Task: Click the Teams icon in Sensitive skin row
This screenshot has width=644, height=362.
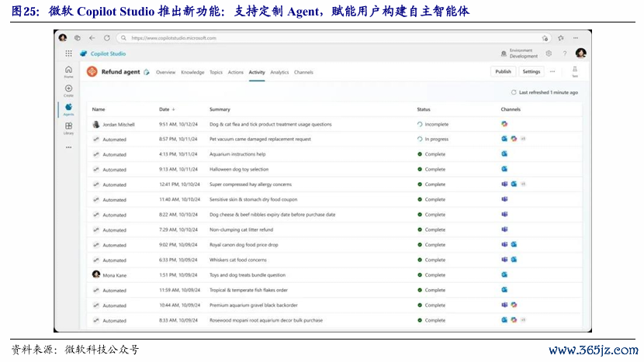Action: [x=504, y=199]
